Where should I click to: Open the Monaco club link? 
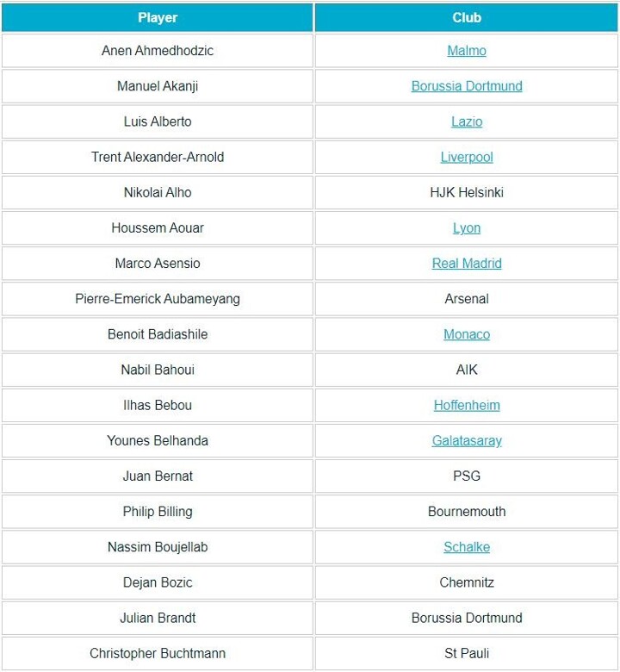(x=467, y=334)
